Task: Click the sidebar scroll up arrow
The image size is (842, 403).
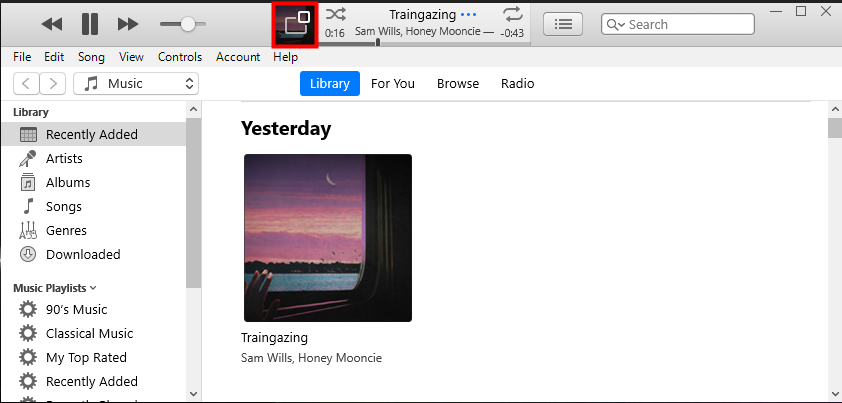Action: 193,110
